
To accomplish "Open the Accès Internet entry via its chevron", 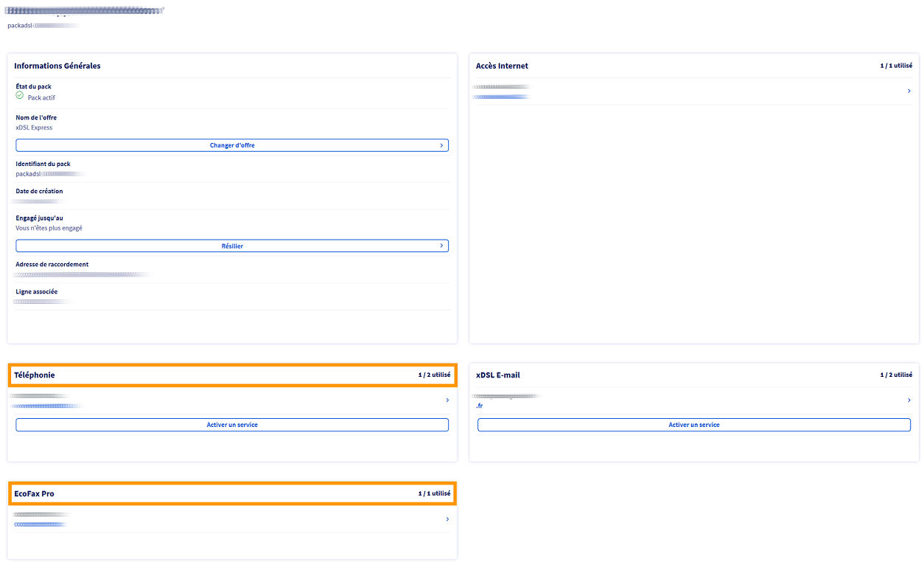I will (909, 91).
